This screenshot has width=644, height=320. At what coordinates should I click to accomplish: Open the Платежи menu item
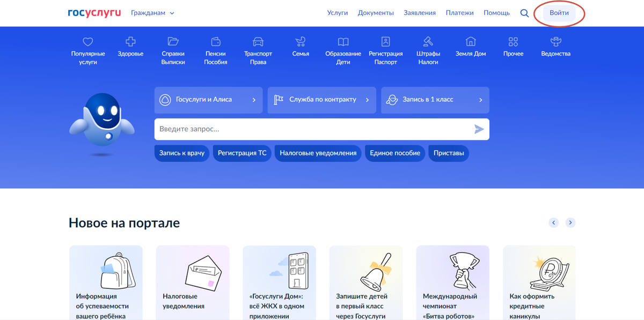459,13
